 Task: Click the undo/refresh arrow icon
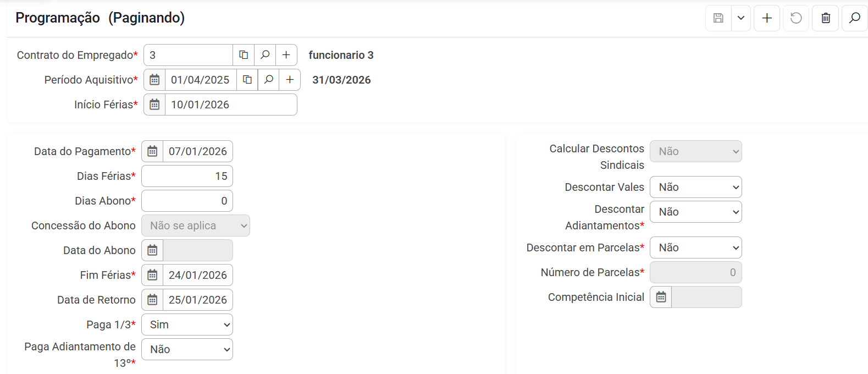point(795,18)
